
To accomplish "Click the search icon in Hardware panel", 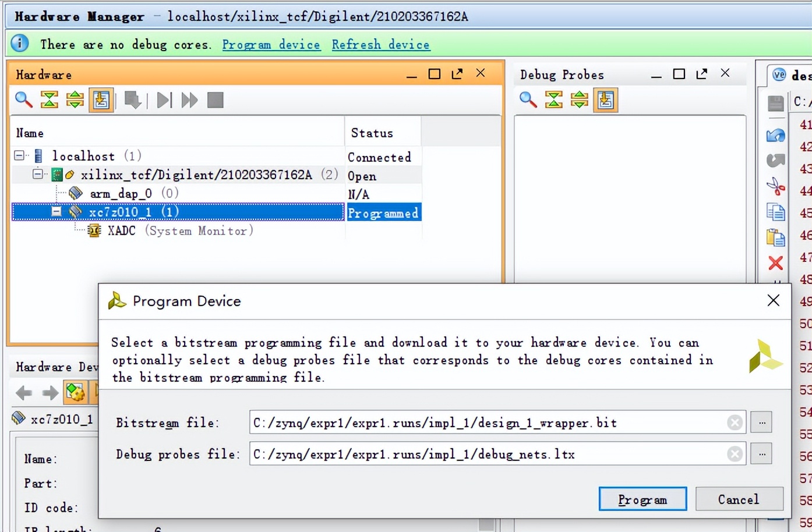I will click(23, 100).
